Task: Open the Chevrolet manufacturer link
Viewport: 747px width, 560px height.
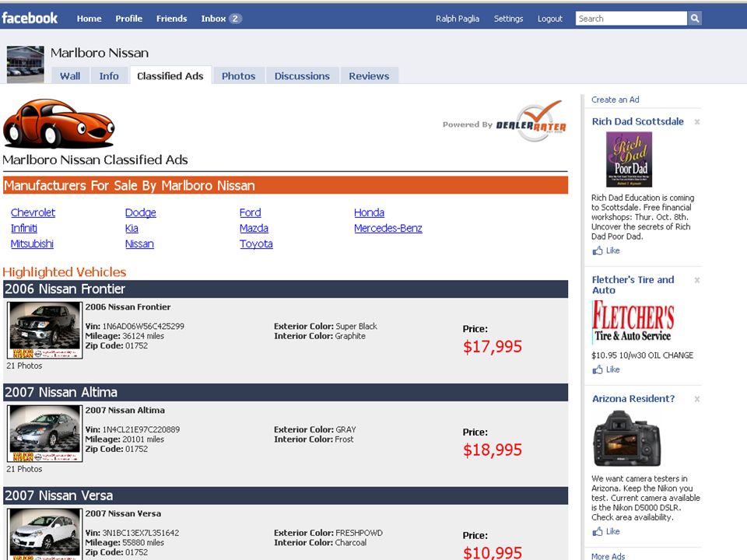Action: pos(33,212)
